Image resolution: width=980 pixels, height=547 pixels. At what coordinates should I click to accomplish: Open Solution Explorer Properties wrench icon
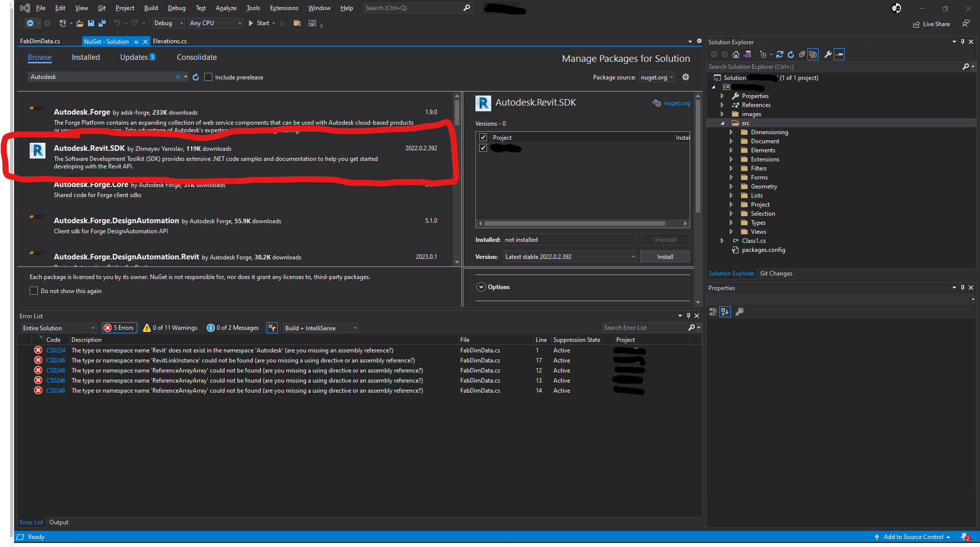coord(829,54)
